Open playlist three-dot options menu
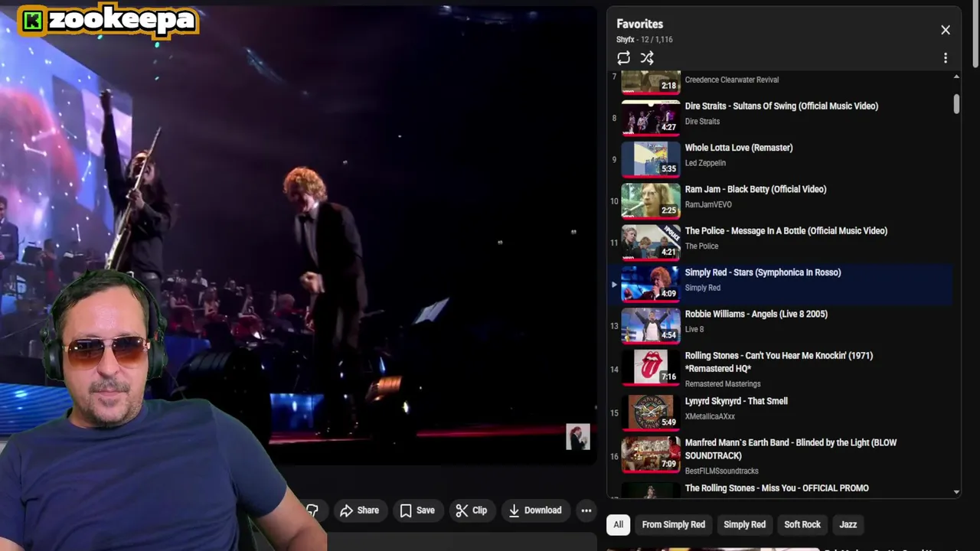The image size is (980, 551). pyautogui.click(x=946, y=58)
